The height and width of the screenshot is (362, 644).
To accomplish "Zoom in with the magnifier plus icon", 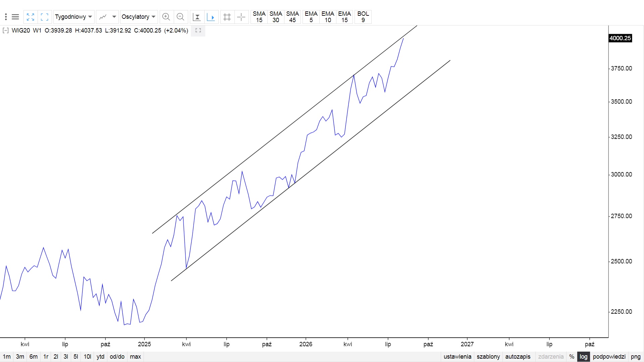I will [x=166, y=17].
